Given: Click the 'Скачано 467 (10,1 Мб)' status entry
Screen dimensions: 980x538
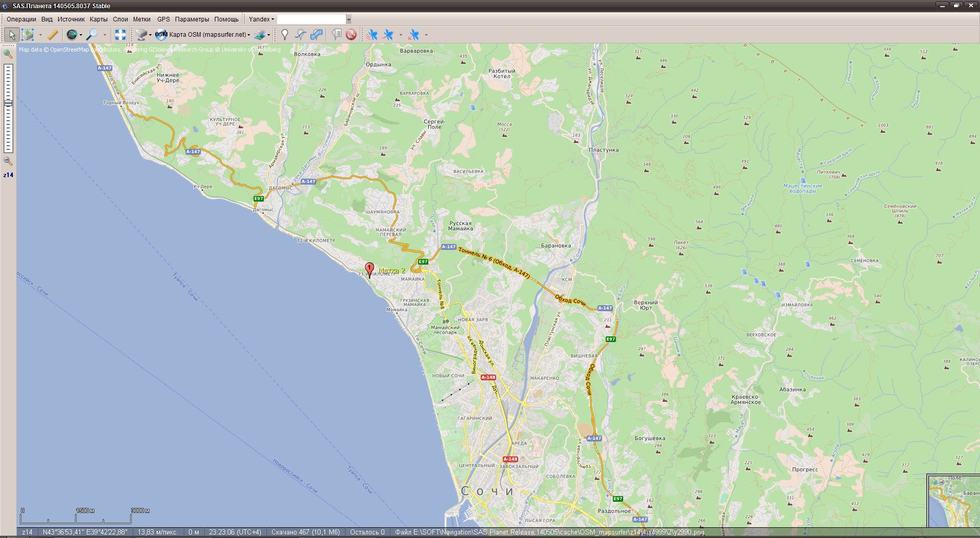Looking at the screenshot, I should coord(306,532).
